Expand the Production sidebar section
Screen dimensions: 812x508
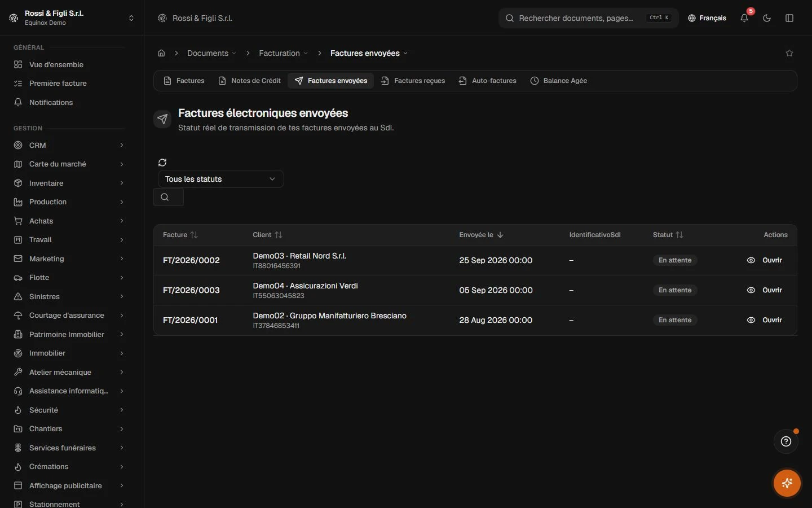click(69, 202)
